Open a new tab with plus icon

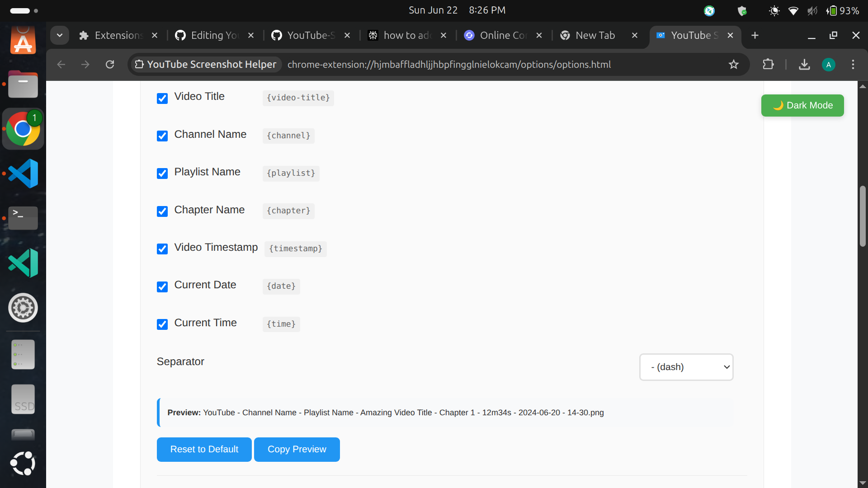[755, 35]
